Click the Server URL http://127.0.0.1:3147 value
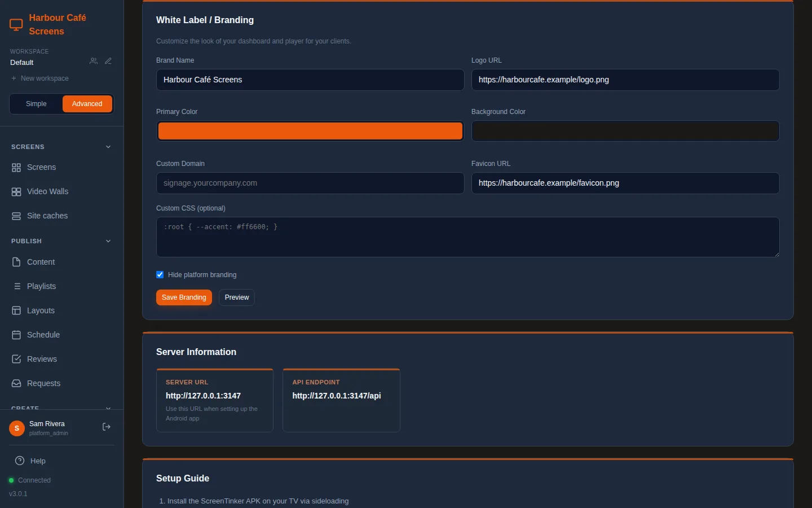 click(x=203, y=396)
